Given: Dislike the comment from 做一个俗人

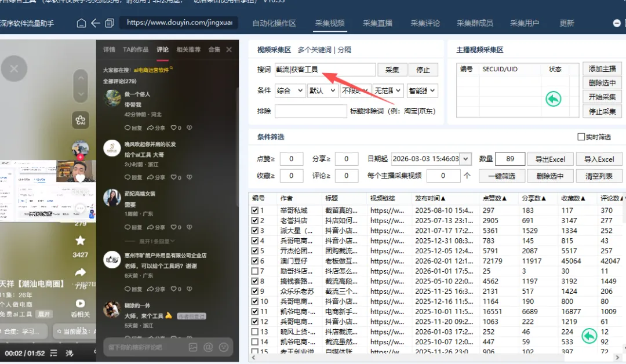Looking at the screenshot, I should (189, 128).
